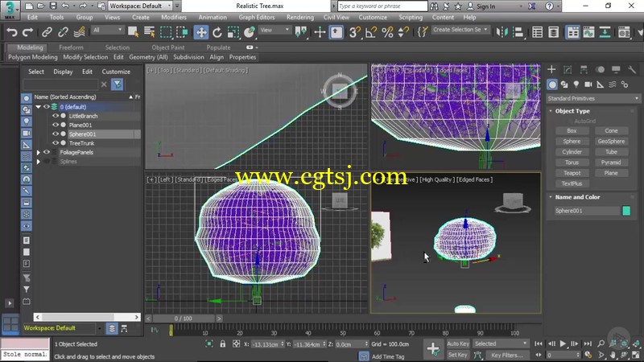Toggle the 3D Snaps icon
644x362 pixels.
coord(354,32)
